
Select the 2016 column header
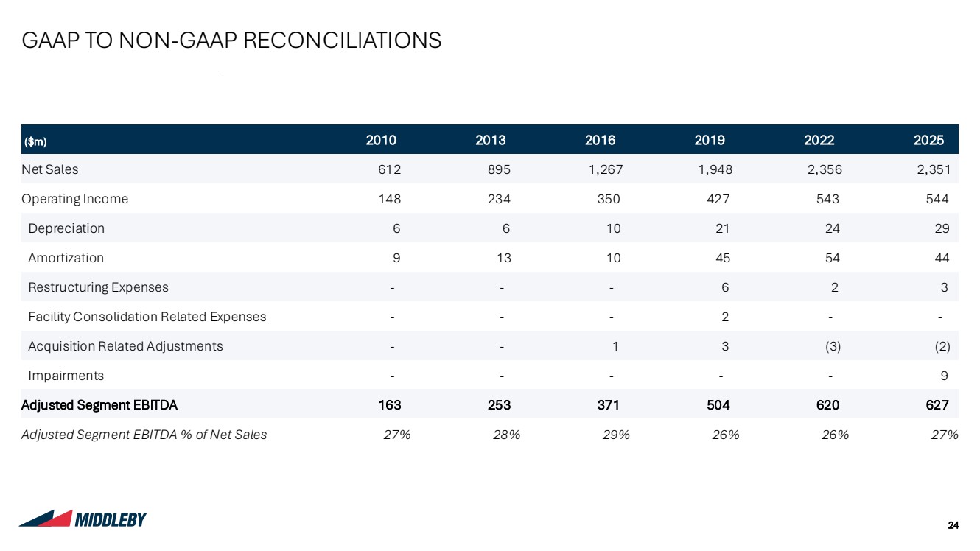(600, 140)
